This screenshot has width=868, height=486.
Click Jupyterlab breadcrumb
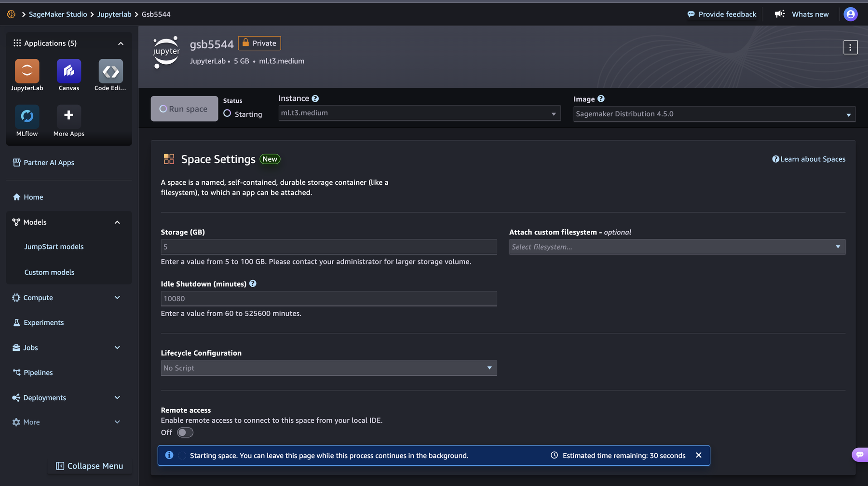[x=114, y=14]
